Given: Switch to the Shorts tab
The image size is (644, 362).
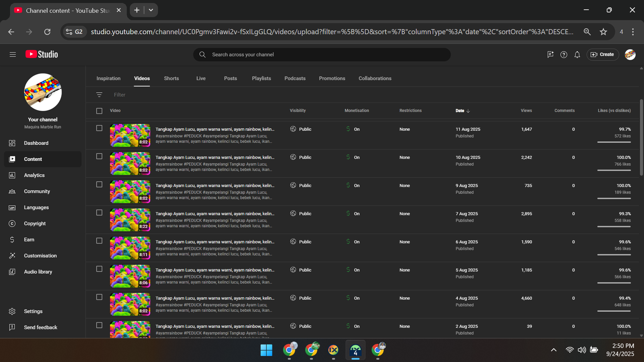Looking at the screenshot, I should pos(171,78).
